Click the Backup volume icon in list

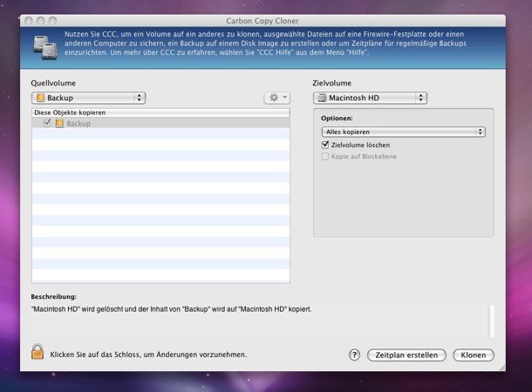[59, 124]
